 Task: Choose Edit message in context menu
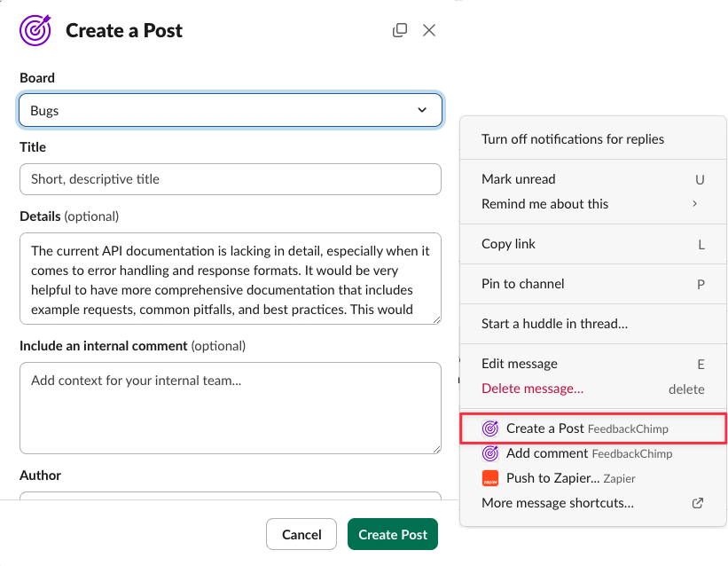[520, 364]
